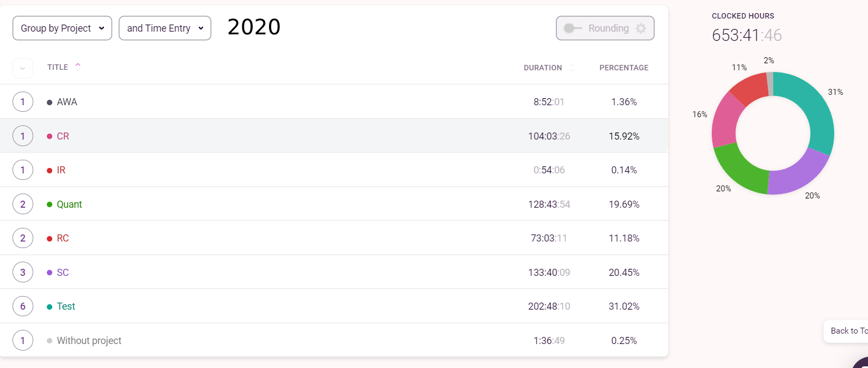Click the Back to Top button
868x368 pixels.
[x=847, y=331]
